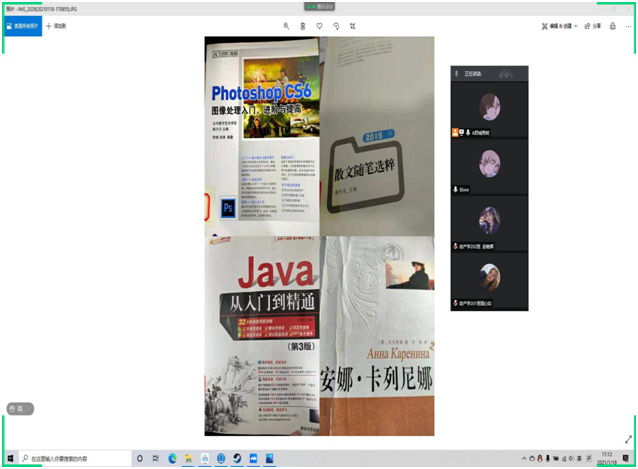Select the crop tool icon
638x469 pixels.
(x=353, y=26)
